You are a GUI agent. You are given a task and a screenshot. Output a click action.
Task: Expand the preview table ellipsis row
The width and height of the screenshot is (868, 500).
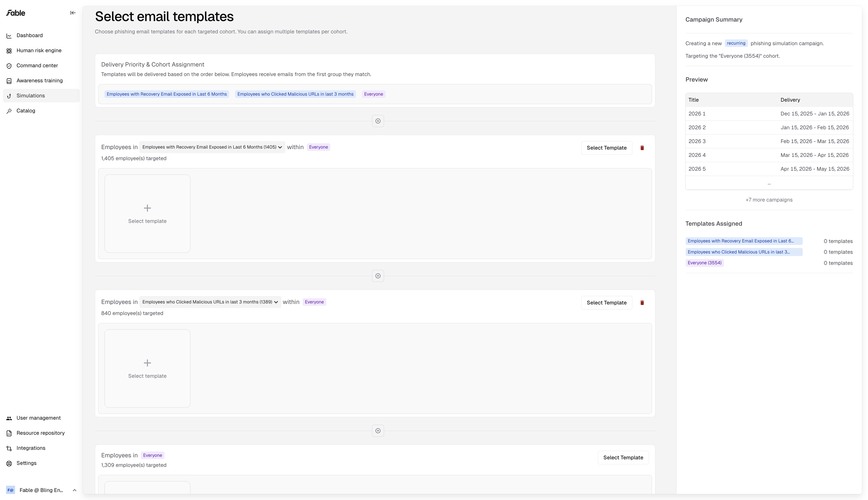click(x=769, y=183)
